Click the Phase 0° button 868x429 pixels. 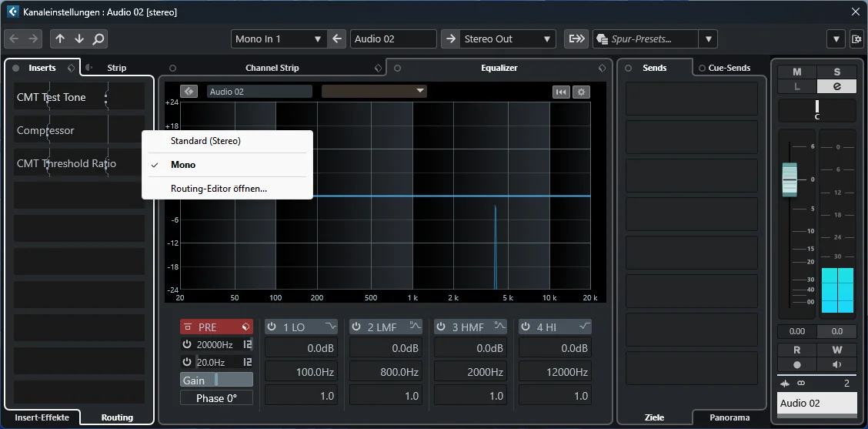(x=216, y=398)
